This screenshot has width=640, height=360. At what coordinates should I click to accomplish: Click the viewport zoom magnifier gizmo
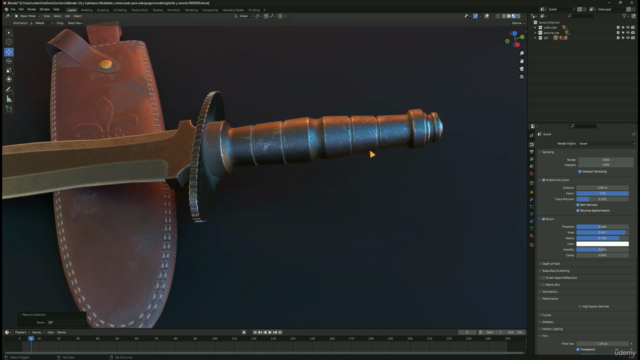[522, 53]
